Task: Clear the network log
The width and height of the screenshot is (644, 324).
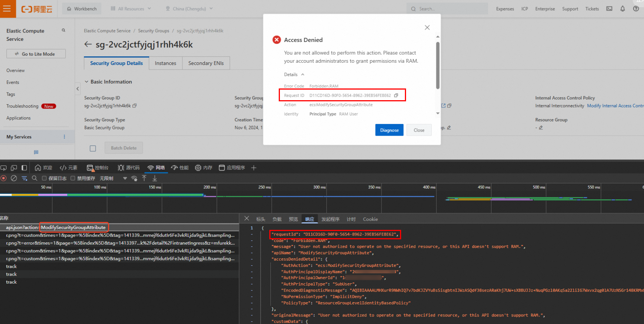Action: (x=14, y=178)
